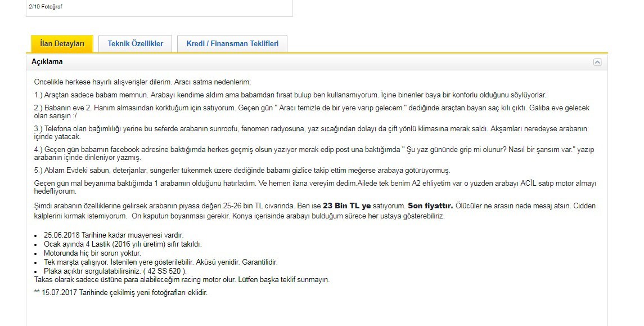Click the first numbered reason in the description
This screenshot has height=326, width=644.
click(169, 95)
